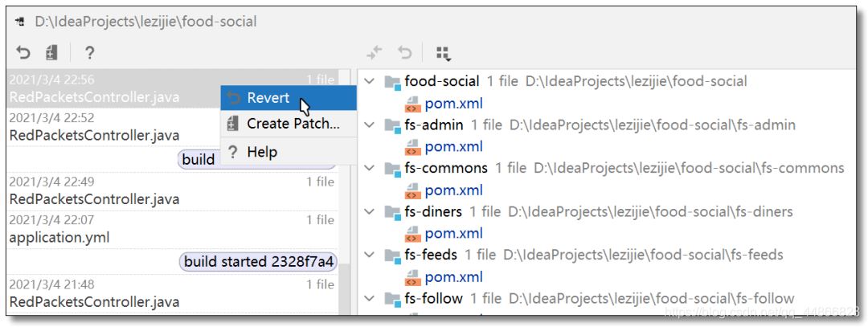Select the application.yml history entry
This screenshot has width=868, height=327.
tap(59, 238)
